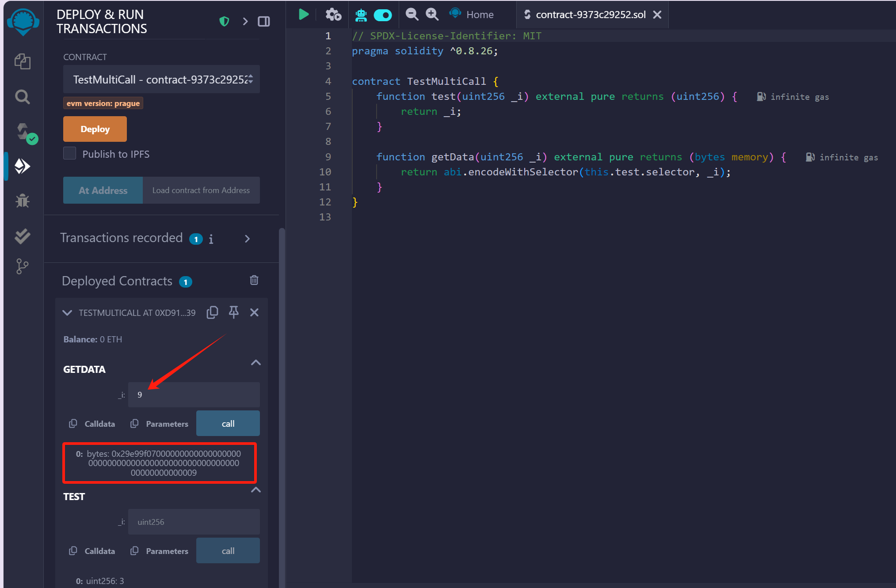The width and height of the screenshot is (896, 588).
Task: Click the green shield verified icon
Action: (224, 22)
